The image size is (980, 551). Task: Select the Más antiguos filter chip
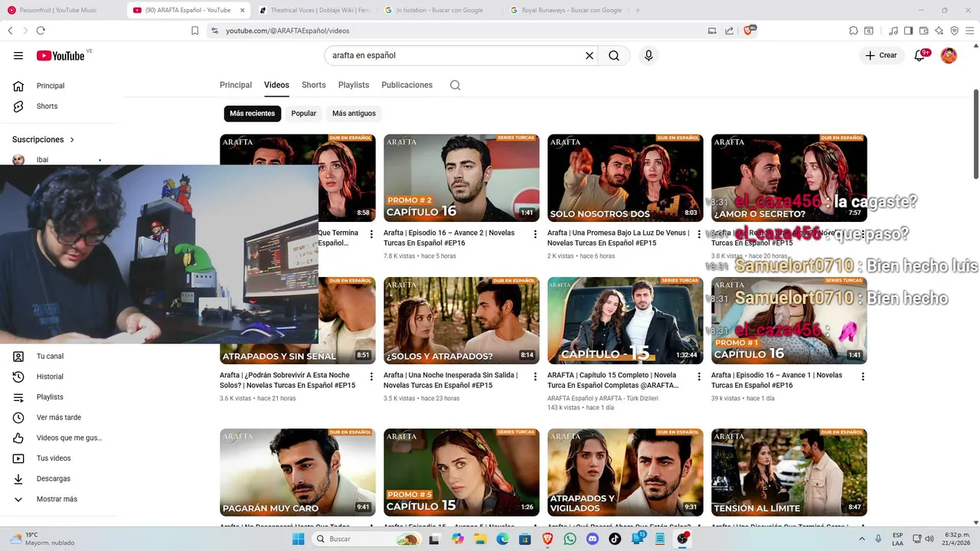pos(354,113)
